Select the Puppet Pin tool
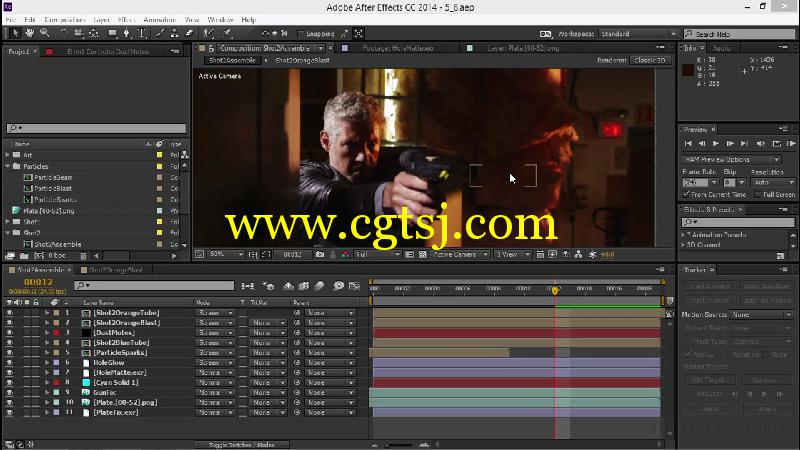Screen dimensions: 800x450 228,33
